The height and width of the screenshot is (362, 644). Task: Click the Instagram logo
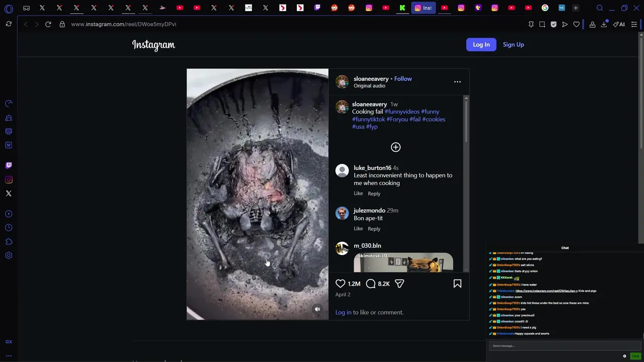(x=153, y=45)
